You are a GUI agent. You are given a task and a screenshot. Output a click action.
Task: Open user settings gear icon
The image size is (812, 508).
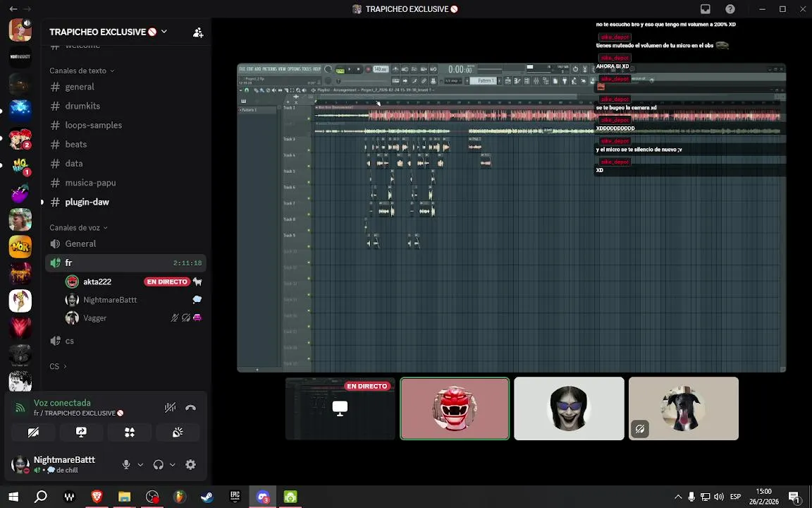pos(190,464)
